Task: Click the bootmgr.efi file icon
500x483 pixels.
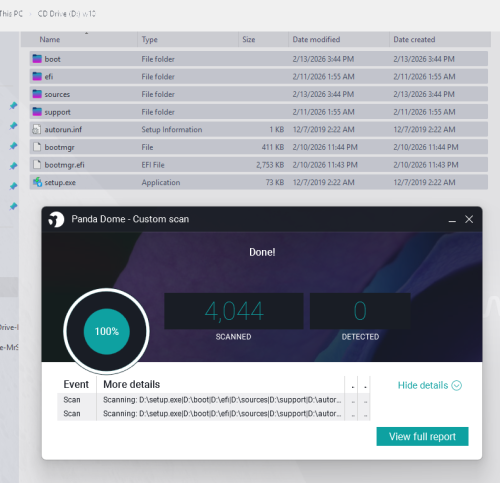Action: [x=37, y=165]
